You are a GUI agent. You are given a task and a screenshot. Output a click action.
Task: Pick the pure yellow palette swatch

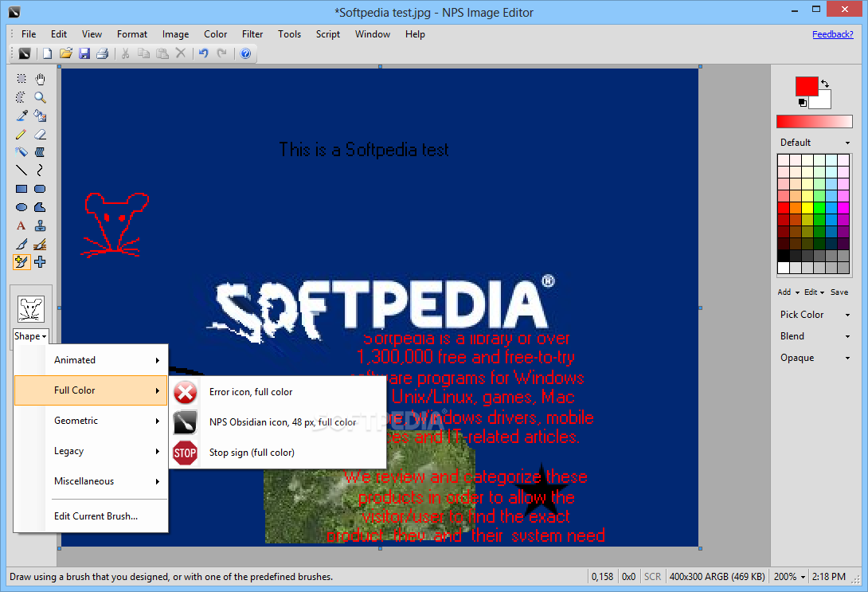[x=807, y=208]
